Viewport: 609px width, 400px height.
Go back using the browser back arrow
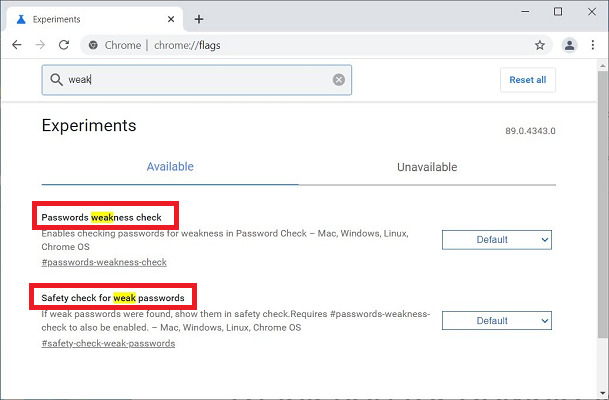coord(17,45)
